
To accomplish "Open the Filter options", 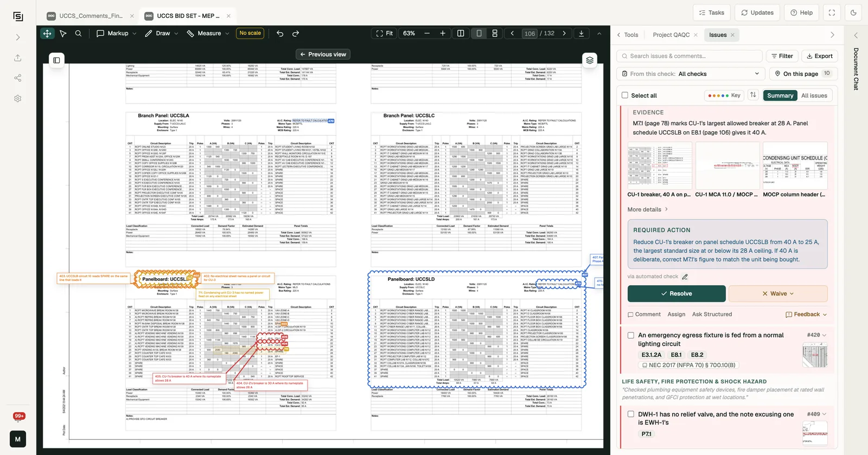I will [782, 56].
